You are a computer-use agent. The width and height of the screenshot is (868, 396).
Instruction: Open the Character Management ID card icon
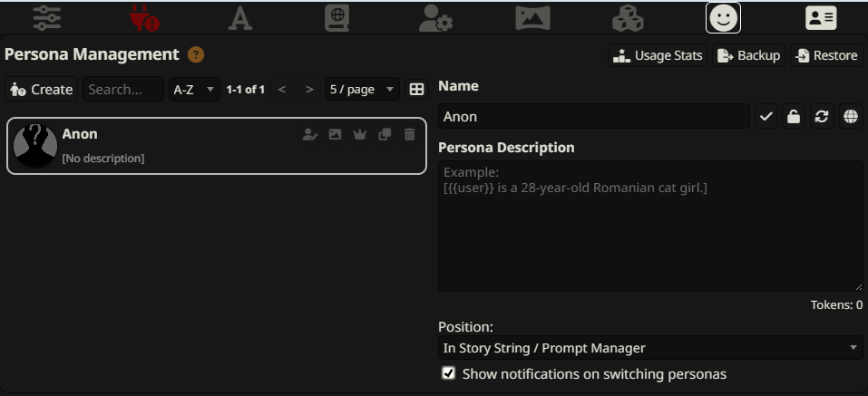click(x=821, y=18)
